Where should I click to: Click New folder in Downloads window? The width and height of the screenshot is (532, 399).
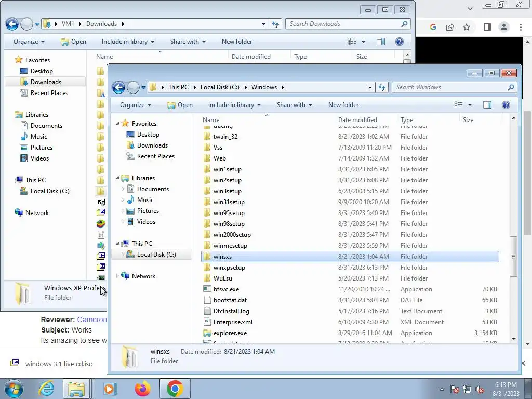[x=237, y=42]
